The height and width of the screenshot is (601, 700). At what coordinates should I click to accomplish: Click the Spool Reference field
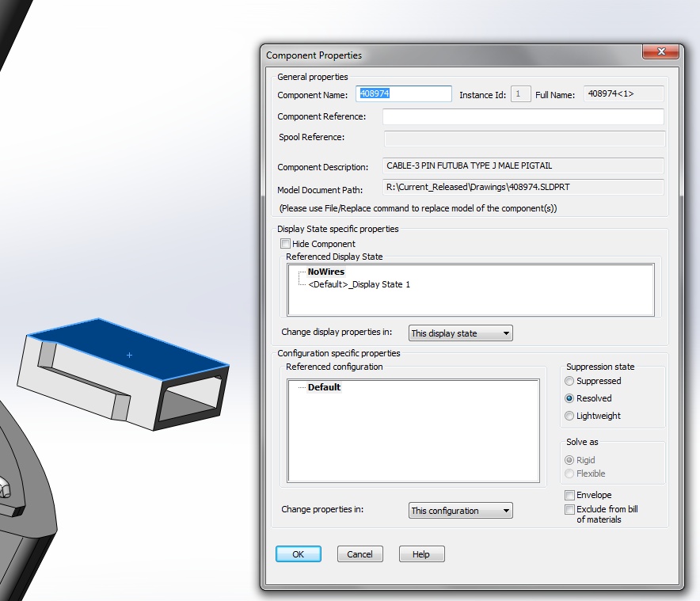coord(524,138)
